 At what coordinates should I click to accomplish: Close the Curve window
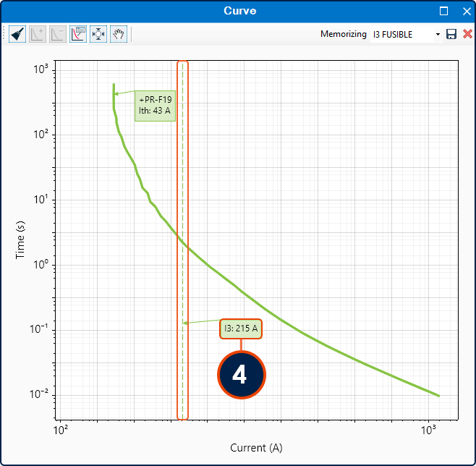[467, 12]
